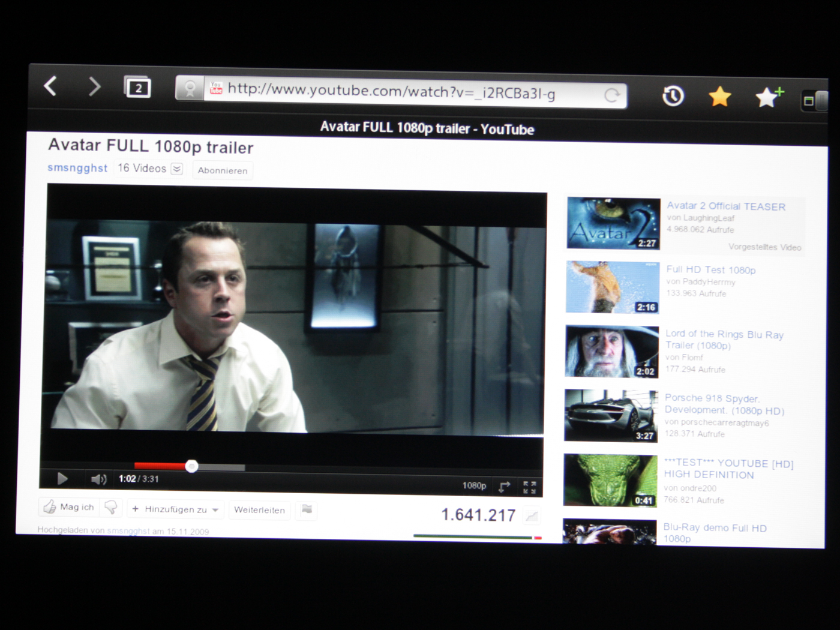Click the uploader text von PaddyHerrmy
840x630 pixels.
point(700,282)
